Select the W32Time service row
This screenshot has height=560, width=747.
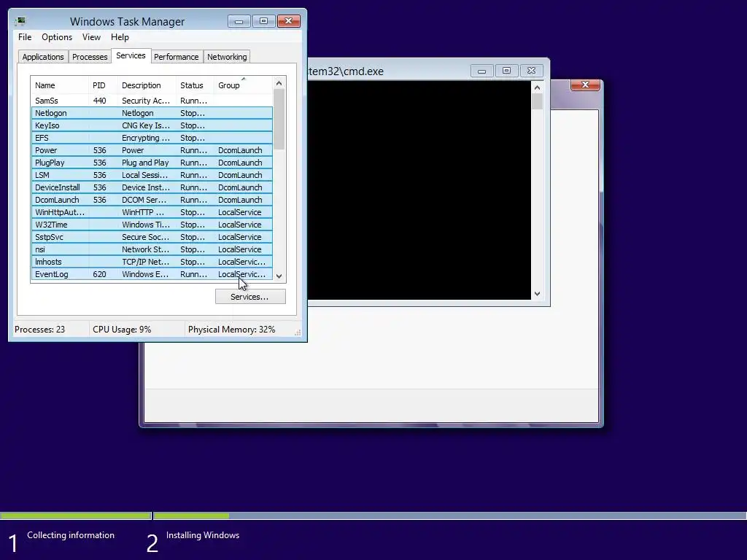pos(152,225)
